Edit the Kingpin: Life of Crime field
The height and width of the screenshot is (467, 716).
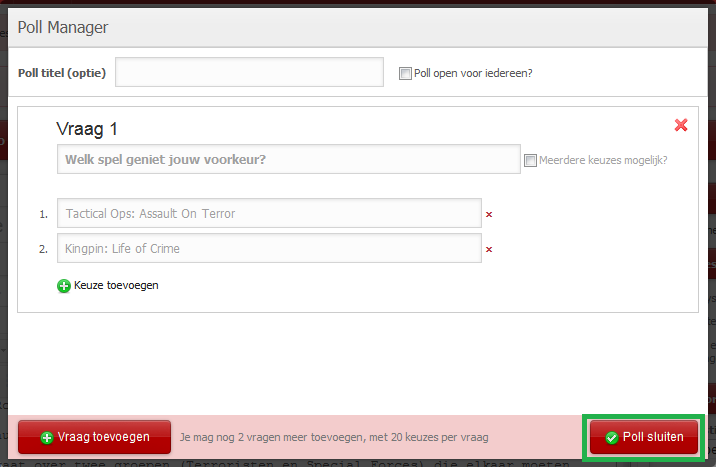269,248
